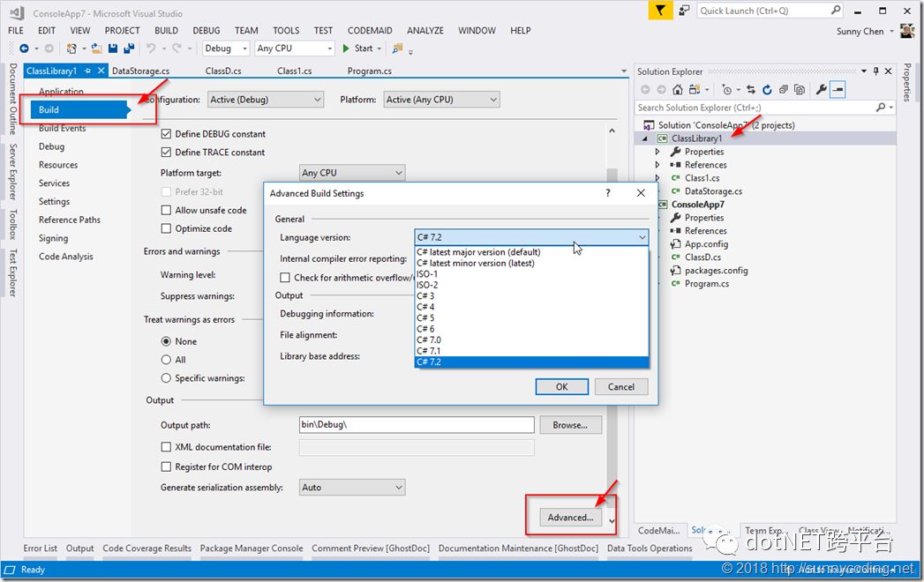Viewport: 924px width, 582px height.
Task: Enable Register for COM interop checkbox
Action: coord(166,466)
